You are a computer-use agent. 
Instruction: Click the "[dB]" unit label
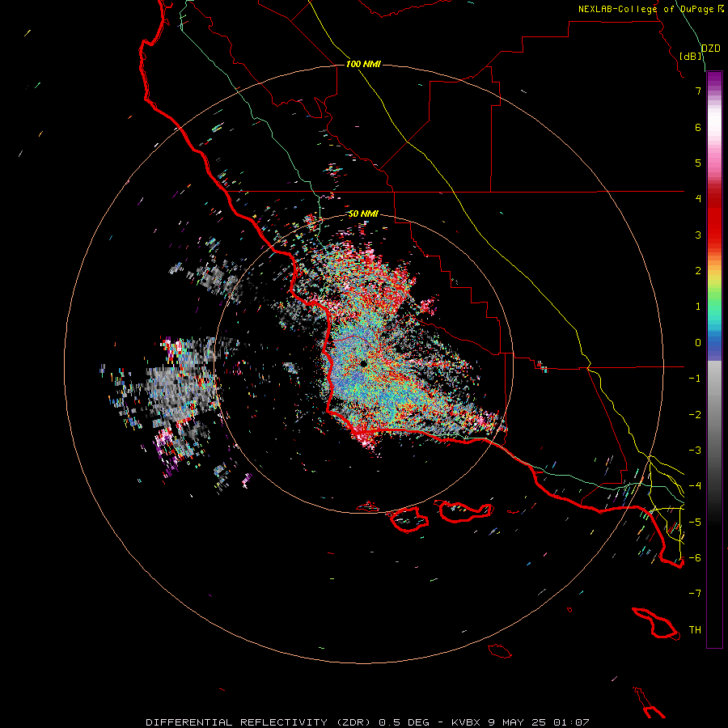(691, 56)
